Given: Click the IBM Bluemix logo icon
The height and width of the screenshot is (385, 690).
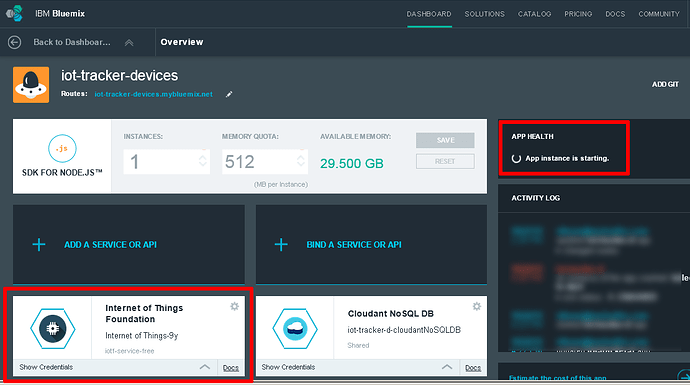Looking at the screenshot, I should pyautogui.click(x=14, y=13).
